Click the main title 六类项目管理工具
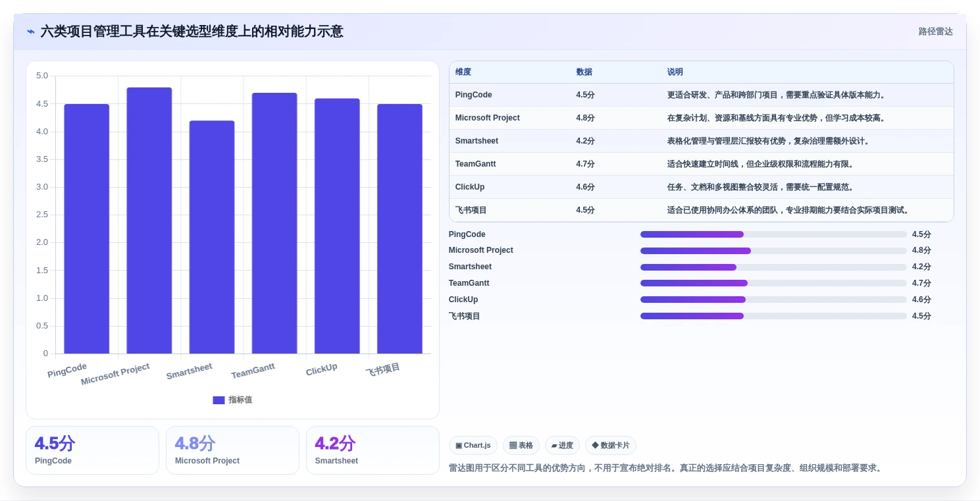The width and height of the screenshot is (980, 501). point(192,32)
